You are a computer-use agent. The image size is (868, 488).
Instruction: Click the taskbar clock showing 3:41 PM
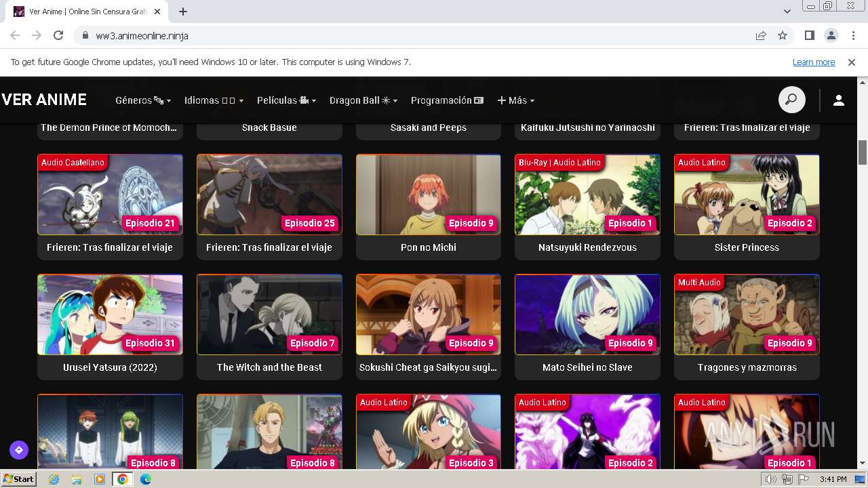(x=833, y=479)
